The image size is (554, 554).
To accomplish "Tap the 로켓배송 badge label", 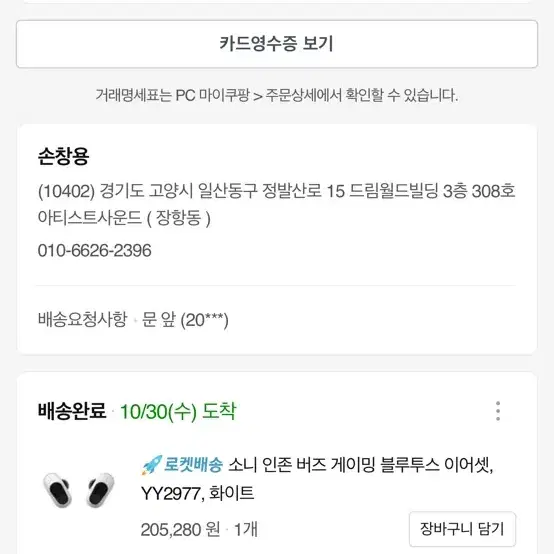I will click(193, 465).
